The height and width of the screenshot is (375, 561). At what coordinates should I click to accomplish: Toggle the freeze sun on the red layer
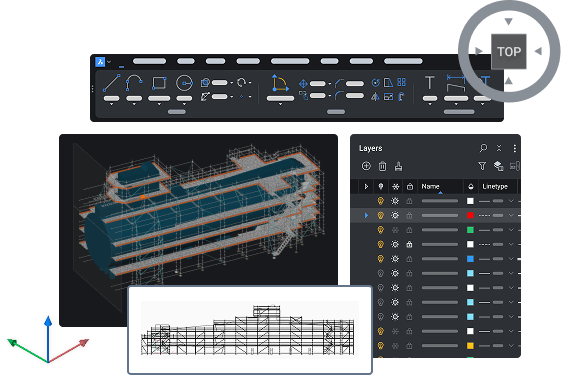(x=395, y=215)
